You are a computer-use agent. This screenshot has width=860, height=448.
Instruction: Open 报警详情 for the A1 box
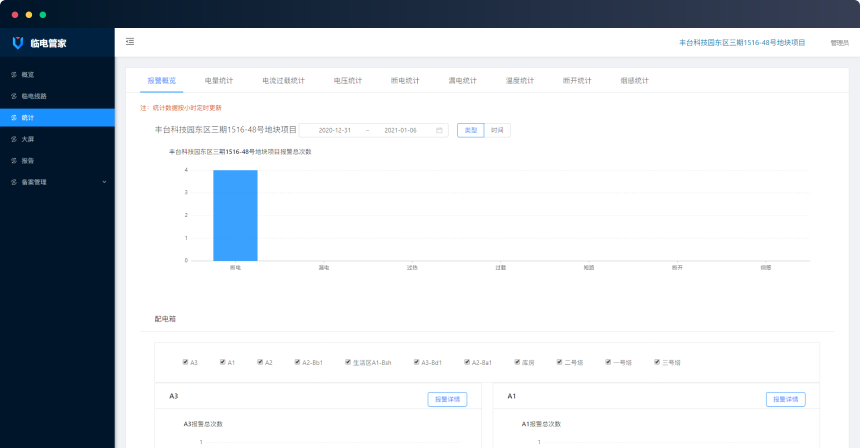click(x=786, y=399)
